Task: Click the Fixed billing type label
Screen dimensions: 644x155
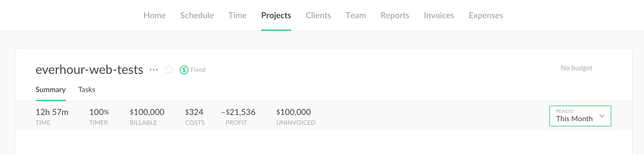Action: [198, 70]
